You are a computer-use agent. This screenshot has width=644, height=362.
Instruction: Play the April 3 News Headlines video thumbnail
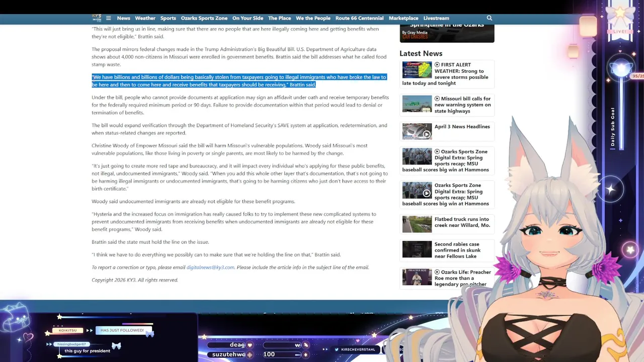pyautogui.click(x=417, y=131)
